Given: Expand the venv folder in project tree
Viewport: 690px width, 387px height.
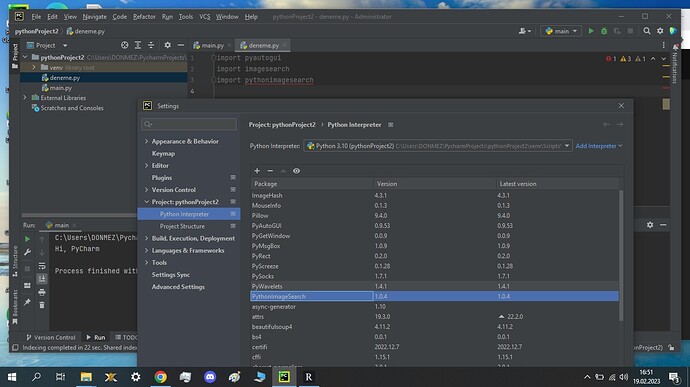Looking at the screenshot, I should click(x=34, y=67).
